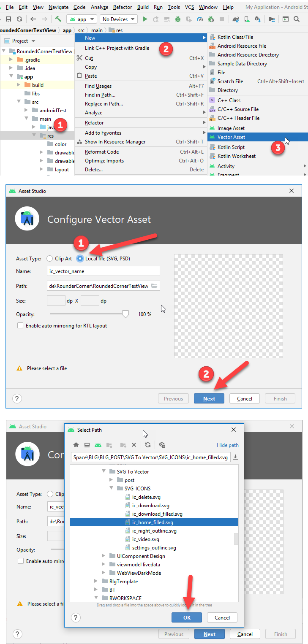
Task: Click Show Hidden Files icon in Select Path
Action: coord(162,445)
